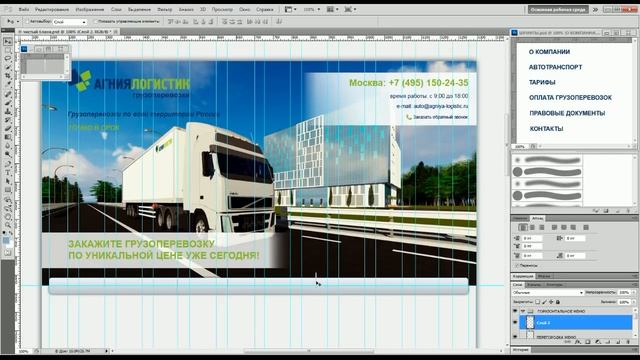Image resolution: width=640 pixels, height=360 pixels.
Task: Open Редактирование menu
Action: point(52,9)
